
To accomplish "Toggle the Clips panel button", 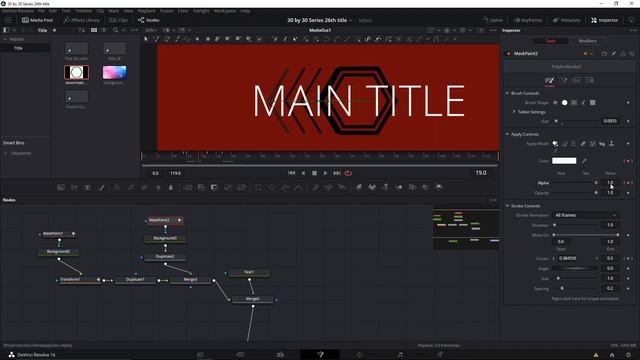I will tap(118, 20).
